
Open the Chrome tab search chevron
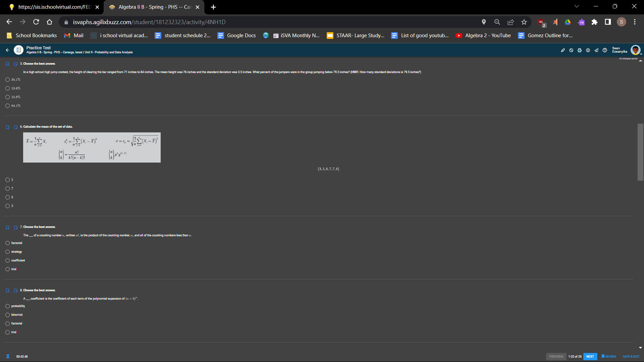click(577, 6)
